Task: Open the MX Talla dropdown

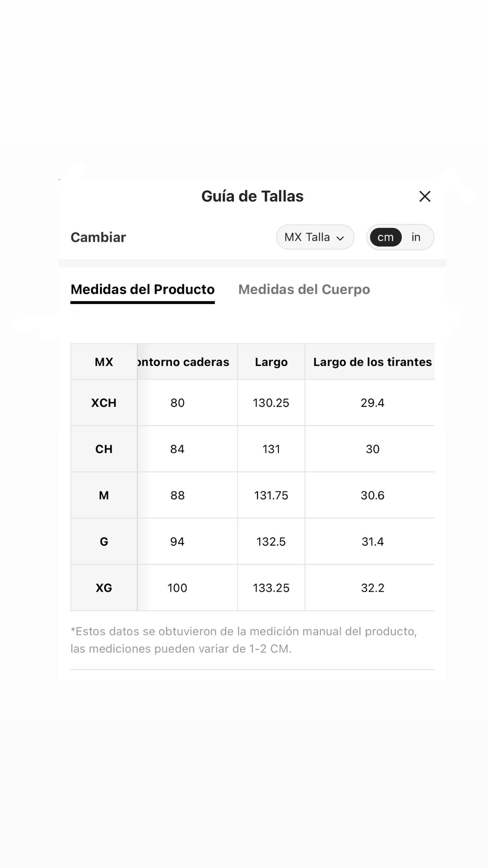Action: click(315, 237)
